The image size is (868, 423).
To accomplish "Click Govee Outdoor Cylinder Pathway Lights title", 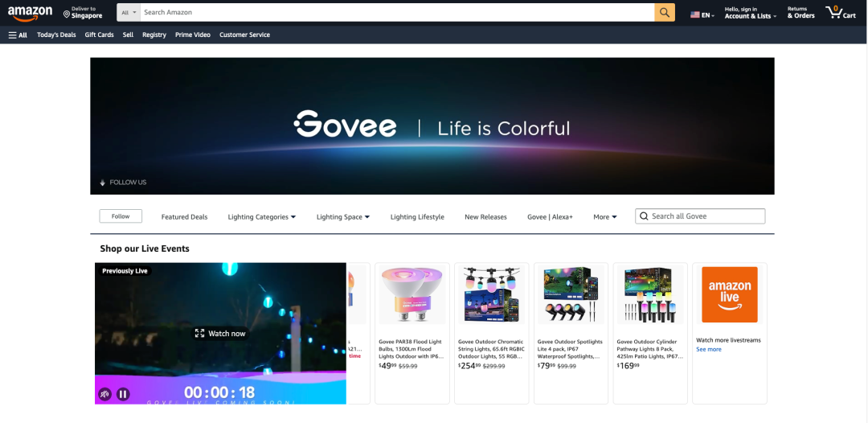I will tap(650, 349).
